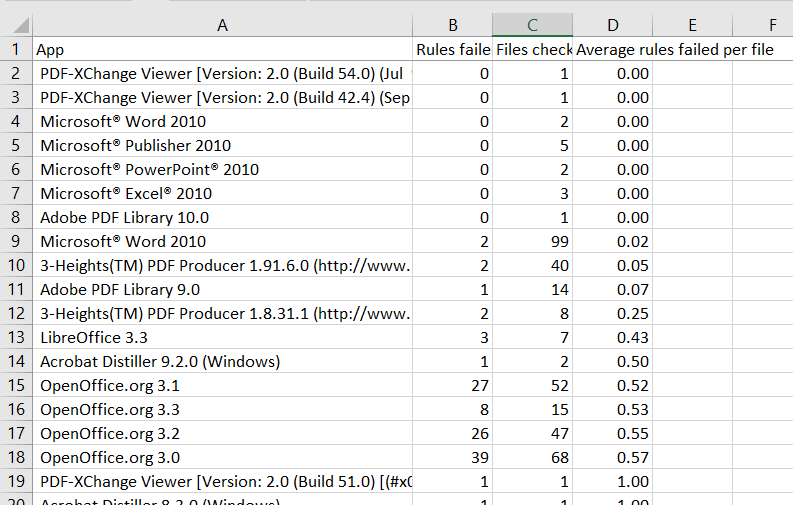
Task: Select PDF-XChange Viewer Build 42.4 cell
Action: point(223,97)
